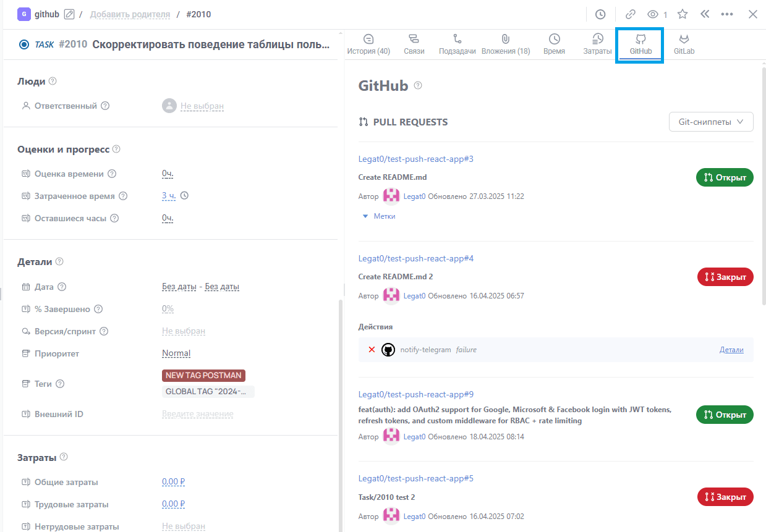766x532 pixels.
Task: Click help icon next to GitHub heading
Action: tap(418, 85)
